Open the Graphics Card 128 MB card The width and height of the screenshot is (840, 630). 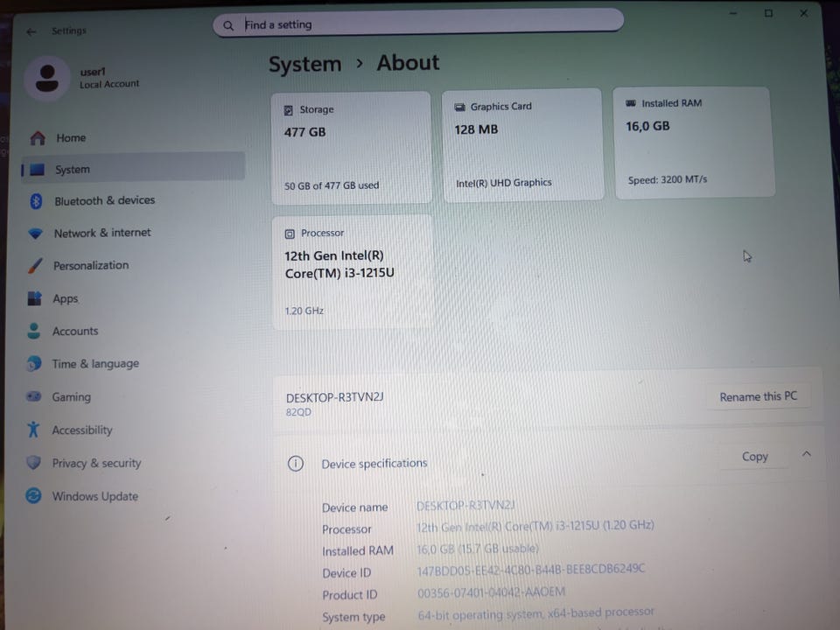point(523,145)
